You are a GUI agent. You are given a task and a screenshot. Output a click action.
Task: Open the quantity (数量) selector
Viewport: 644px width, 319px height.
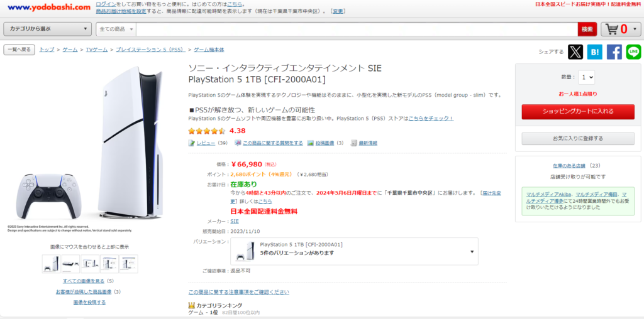pyautogui.click(x=586, y=77)
